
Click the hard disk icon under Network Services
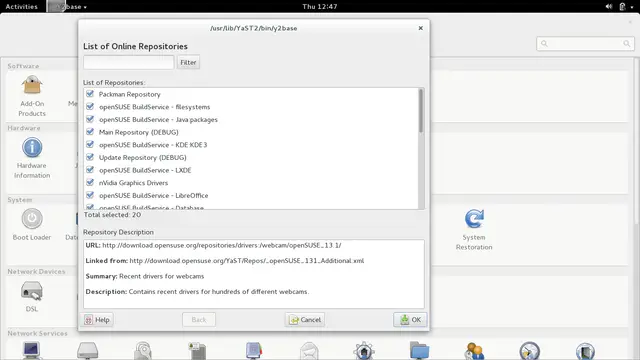(88, 351)
